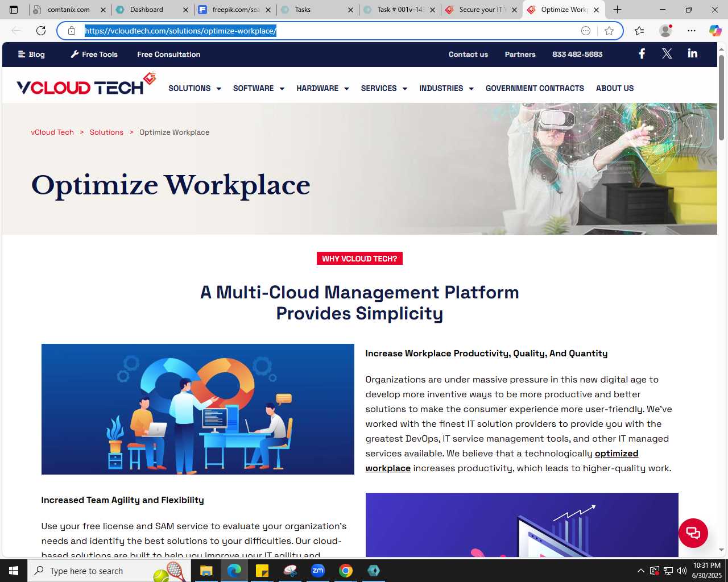Click the team workspace illustration image
This screenshot has height=582, width=728.
click(x=198, y=409)
